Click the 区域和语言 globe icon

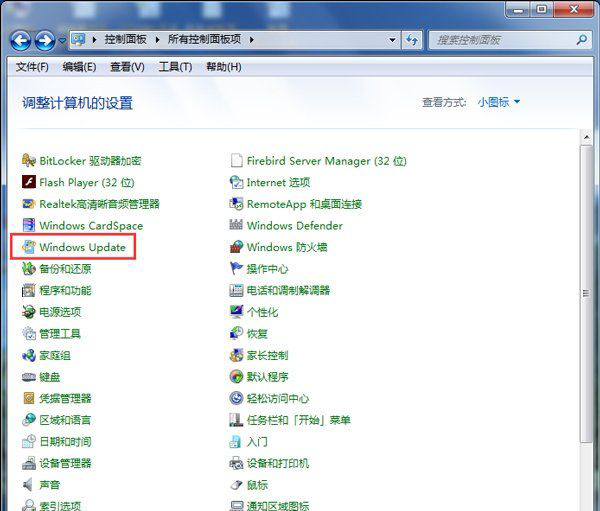(29, 420)
